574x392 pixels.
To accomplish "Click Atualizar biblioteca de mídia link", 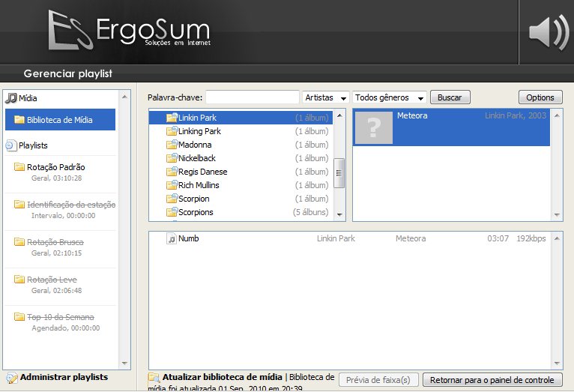I will point(223,377).
